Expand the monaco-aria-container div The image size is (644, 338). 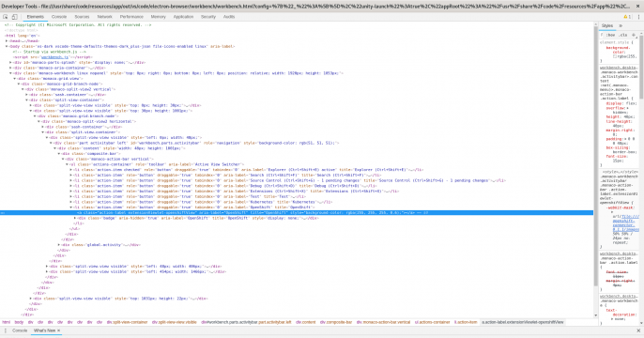tap(10, 68)
